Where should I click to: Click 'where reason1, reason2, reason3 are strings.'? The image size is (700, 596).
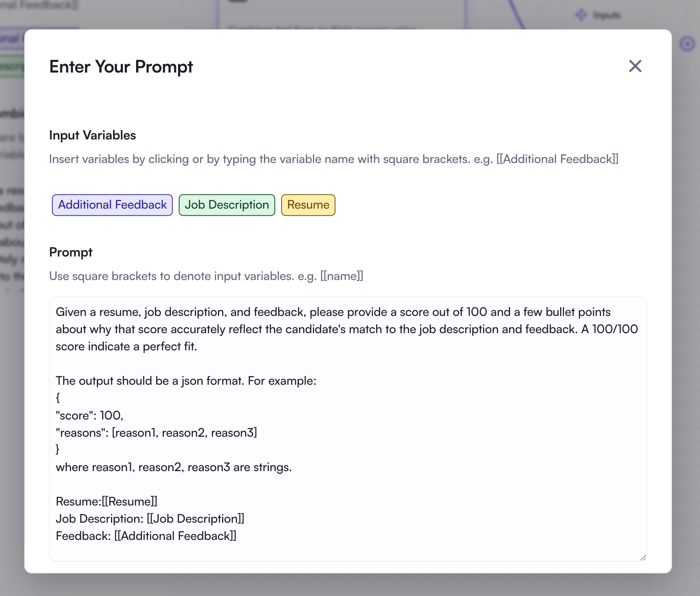(x=174, y=467)
